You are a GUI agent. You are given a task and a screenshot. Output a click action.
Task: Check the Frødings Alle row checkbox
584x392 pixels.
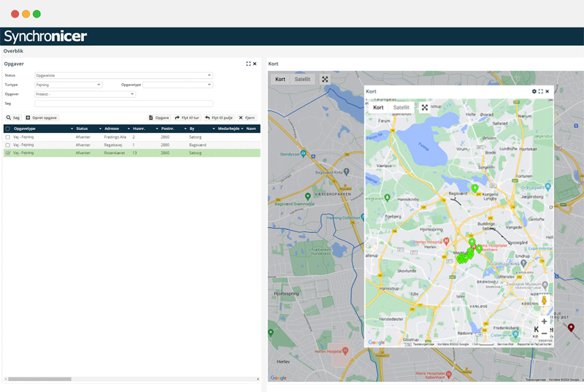8,137
